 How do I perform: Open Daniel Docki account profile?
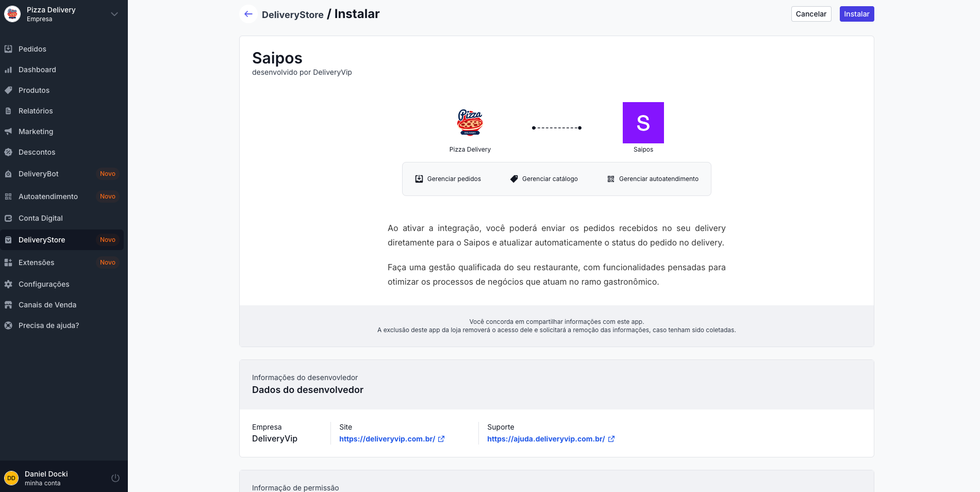click(x=46, y=478)
